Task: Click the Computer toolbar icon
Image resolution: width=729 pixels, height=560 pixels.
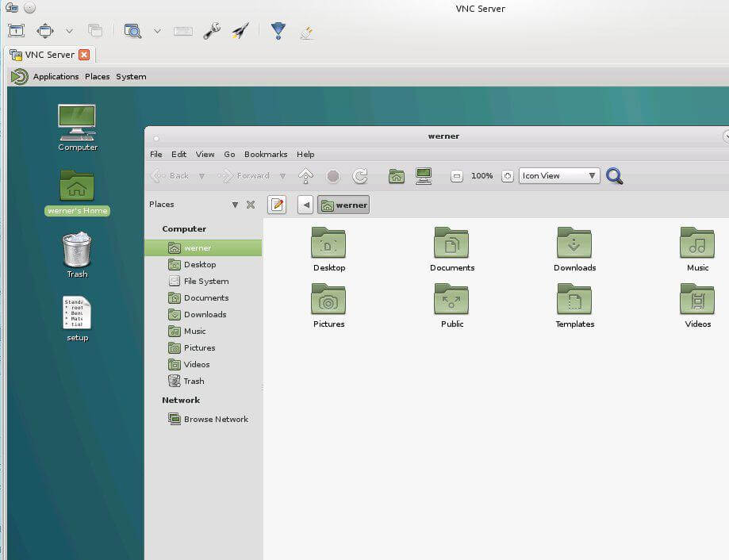Action: pos(424,176)
